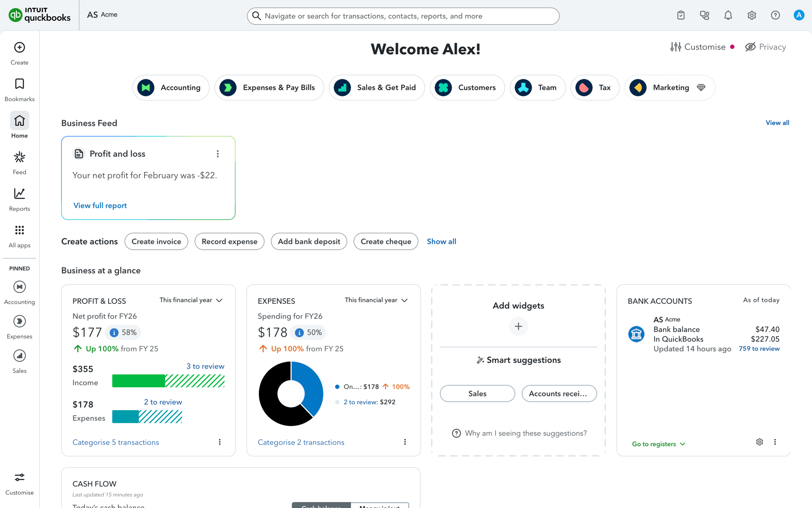Open Profit and loss feed card menu
Viewport: 812px width, 508px height.
[218, 154]
